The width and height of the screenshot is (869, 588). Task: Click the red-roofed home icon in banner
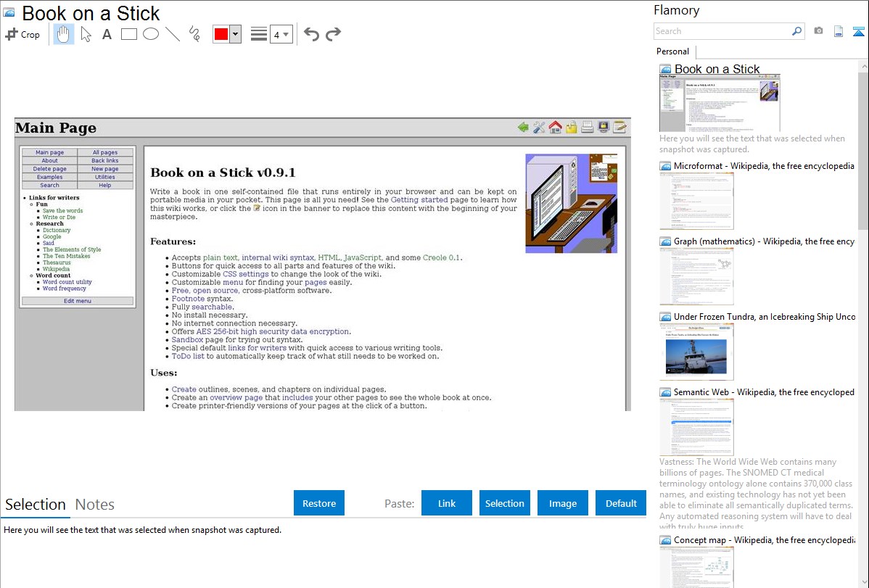click(x=555, y=128)
